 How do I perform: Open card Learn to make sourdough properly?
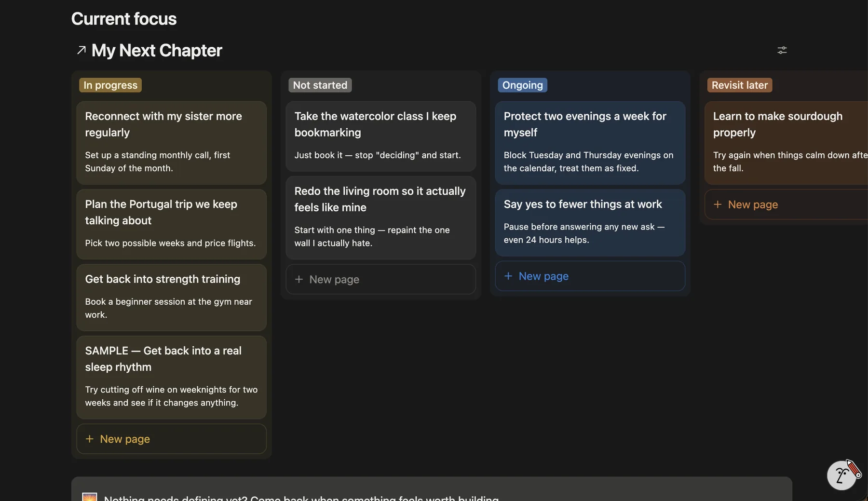coord(786,143)
